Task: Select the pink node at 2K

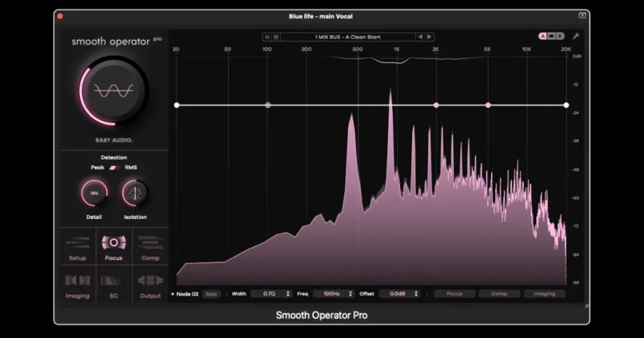Action: [436, 105]
